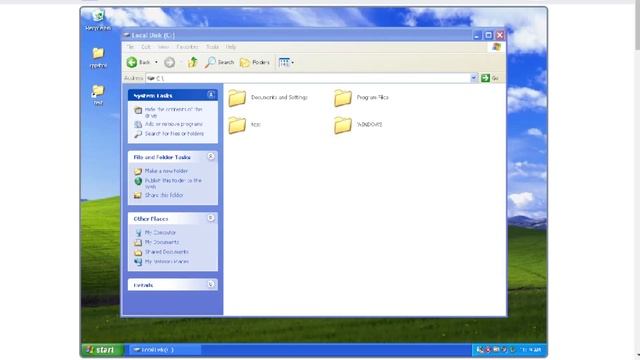The image size is (640, 360).
Task: Click the Add or remove programs icon
Action: [x=138, y=124]
